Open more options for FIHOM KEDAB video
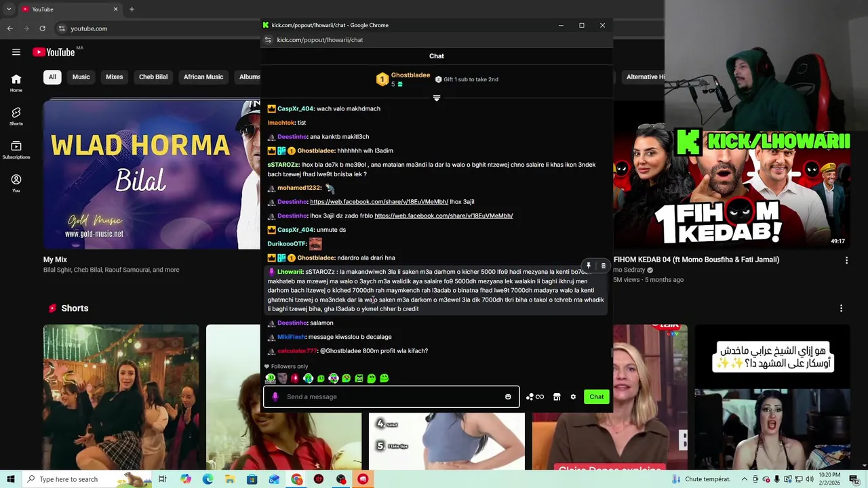The width and height of the screenshot is (868, 488). pyautogui.click(x=846, y=260)
